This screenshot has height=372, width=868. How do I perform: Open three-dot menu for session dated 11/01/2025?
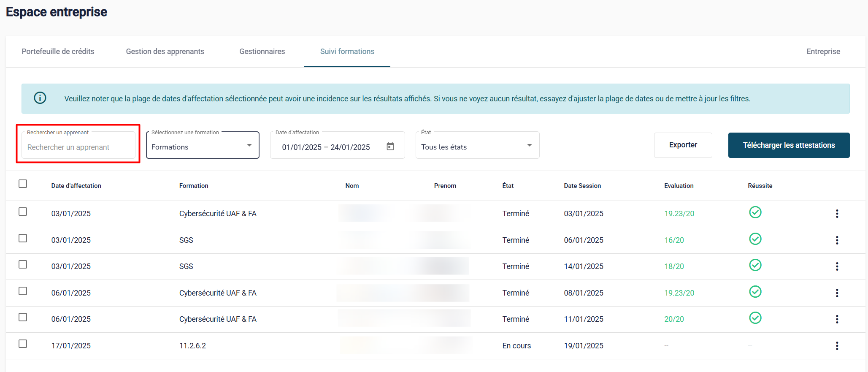[x=837, y=319]
